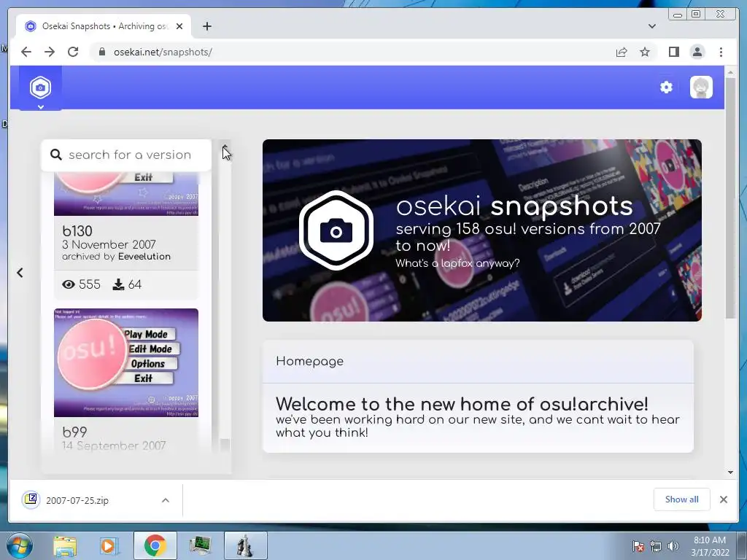Close the downloads bar

coord(723,499)
